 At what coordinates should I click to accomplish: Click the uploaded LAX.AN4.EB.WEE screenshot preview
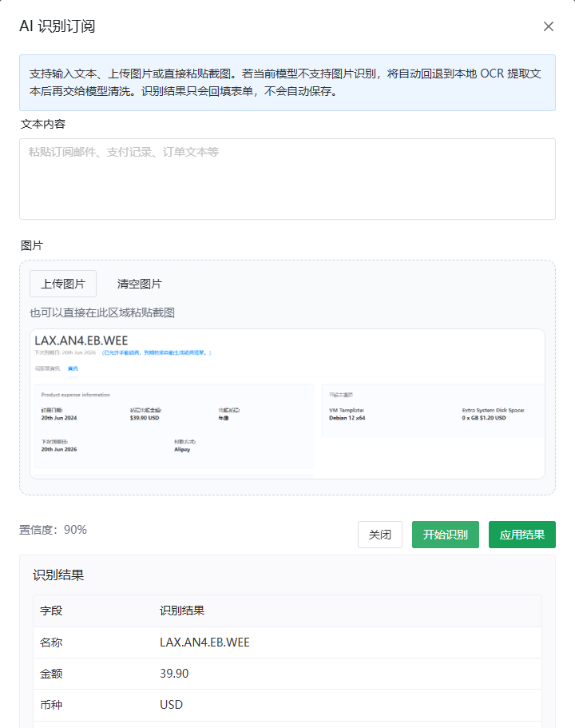pyautogui.click(x=287, y=404)
